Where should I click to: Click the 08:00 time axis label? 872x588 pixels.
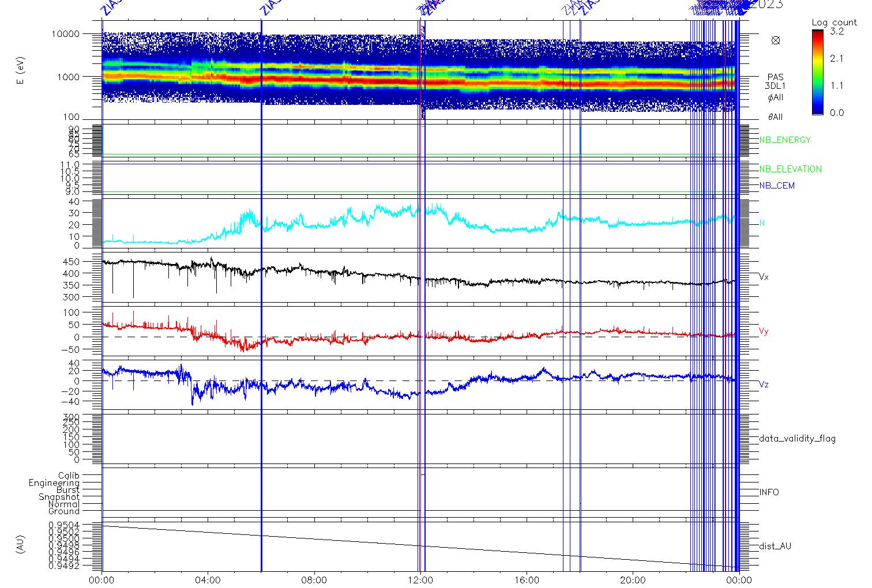pos(314,580)
